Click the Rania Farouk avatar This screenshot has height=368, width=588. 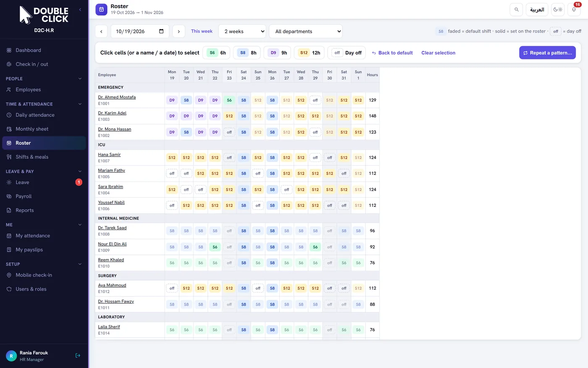(x=11, y=356)
